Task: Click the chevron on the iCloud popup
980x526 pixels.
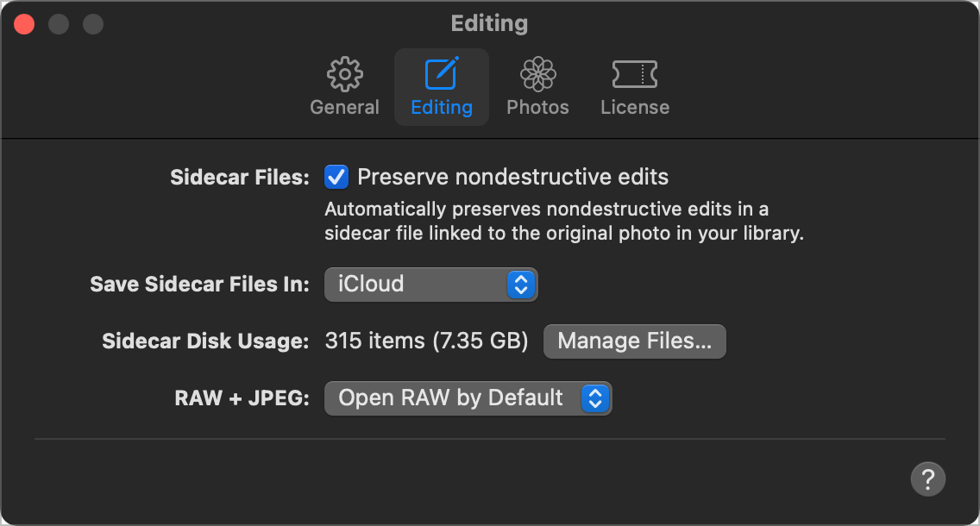Action: click(521, 284)
